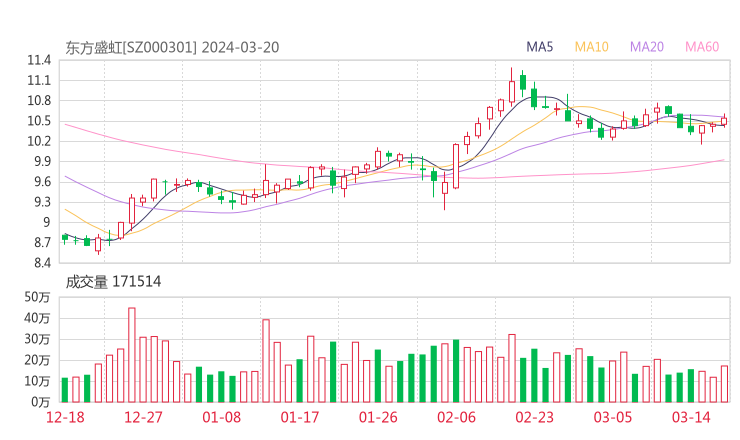Click the 0万 volume axis label
Image resolution: width=740 pixels, height=440 pixels.
tap(41, 402)
